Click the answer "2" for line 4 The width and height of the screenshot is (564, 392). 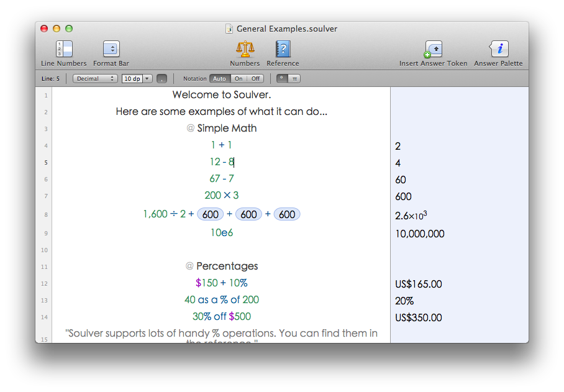(x=398, y=146)
